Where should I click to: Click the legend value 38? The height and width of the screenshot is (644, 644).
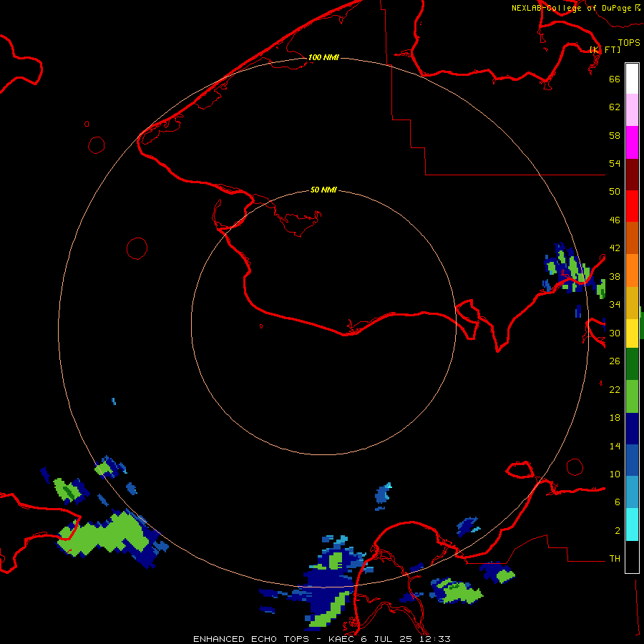click(615, 276)
